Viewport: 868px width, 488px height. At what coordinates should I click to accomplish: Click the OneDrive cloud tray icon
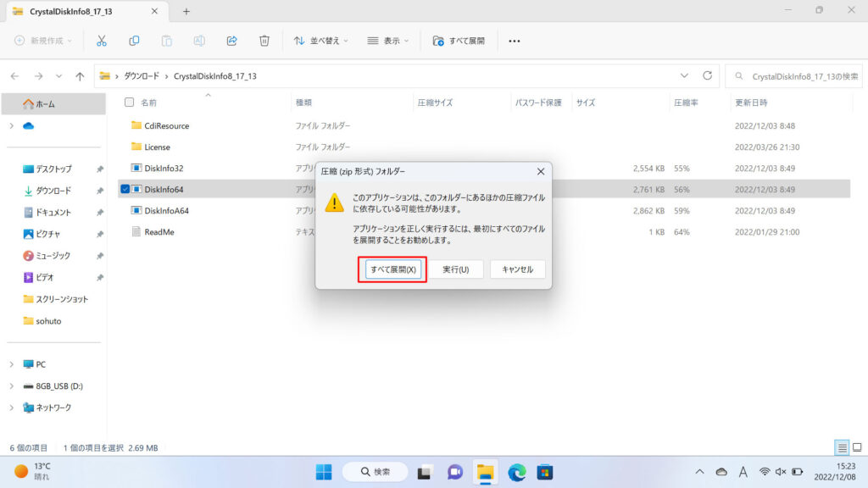(x=721, y=472)
